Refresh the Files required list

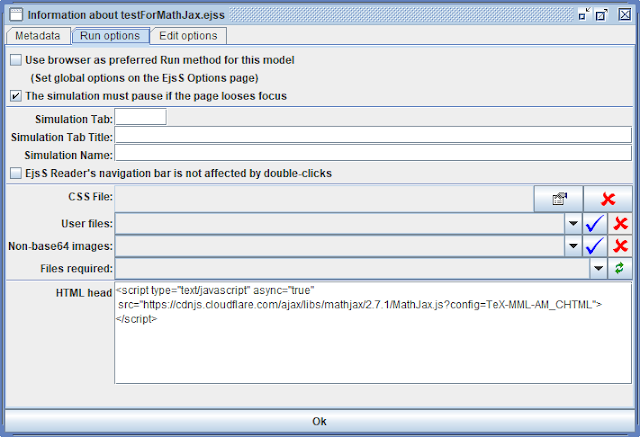620,268
